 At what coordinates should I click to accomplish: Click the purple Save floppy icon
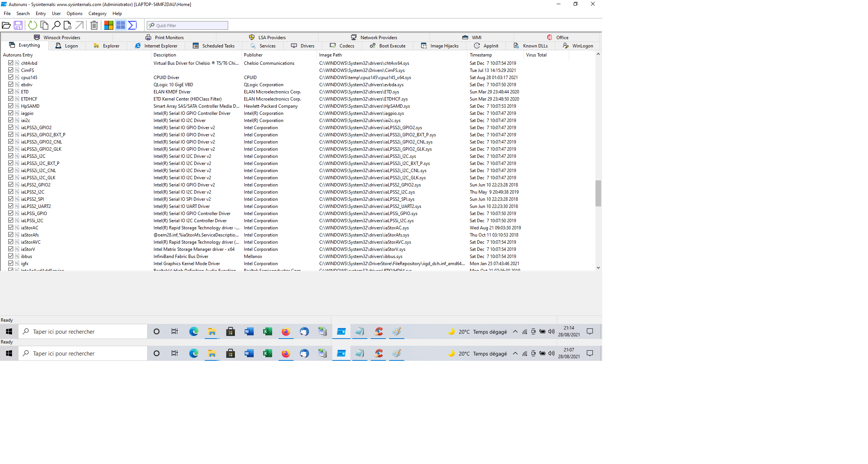18,25
